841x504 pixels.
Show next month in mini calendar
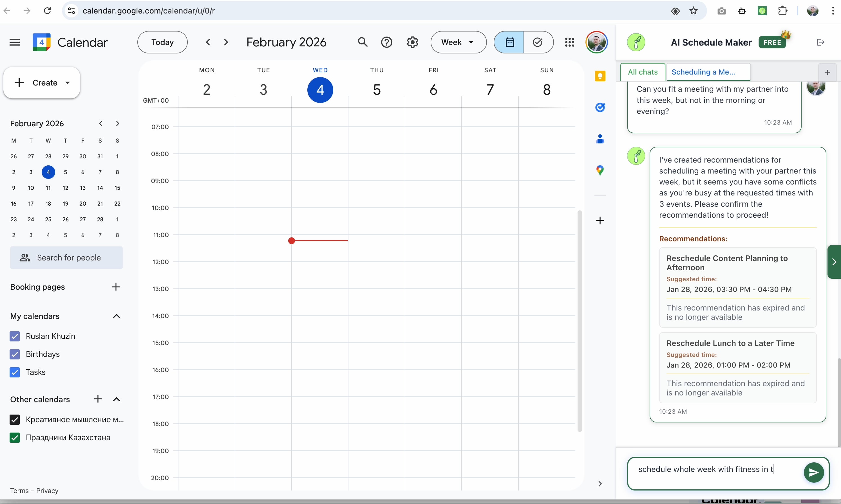tap(118, 123)
